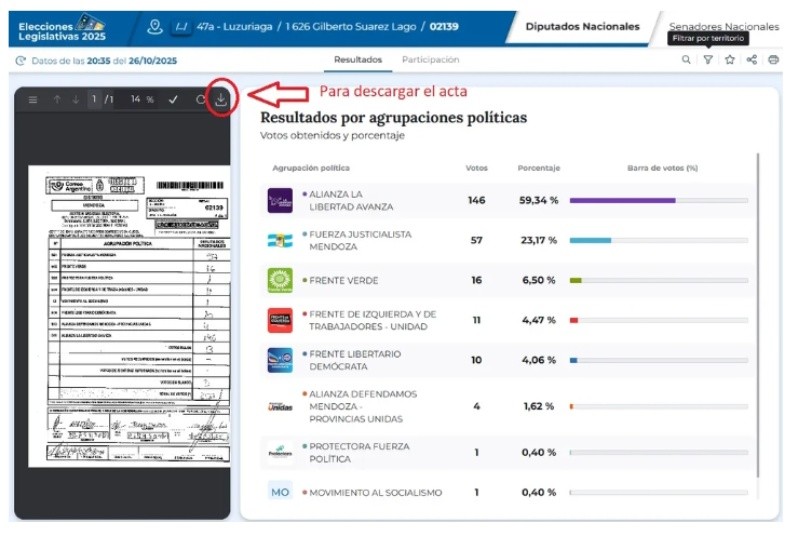
Task: Click the 14 % zoom level field
Action: point(142,100)
